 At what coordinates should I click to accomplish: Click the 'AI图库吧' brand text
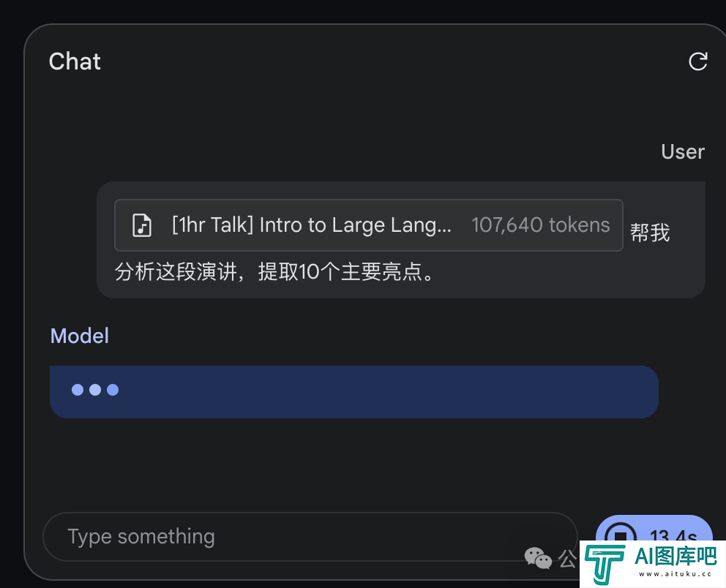[x=675, y=556]
